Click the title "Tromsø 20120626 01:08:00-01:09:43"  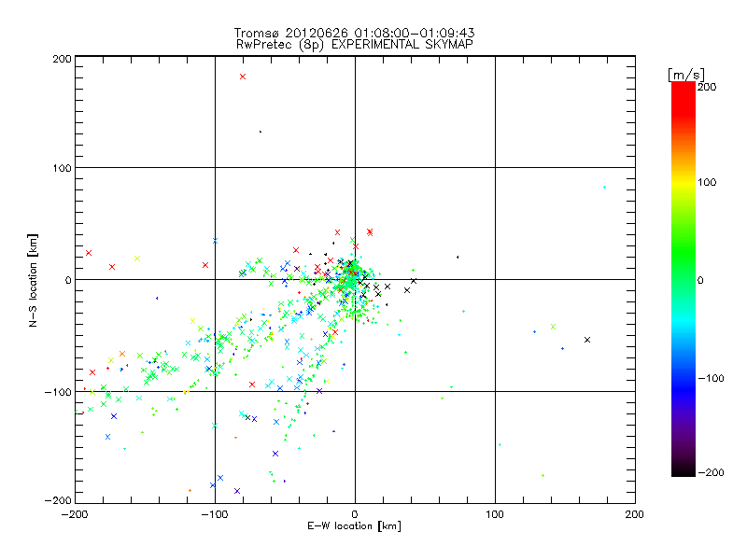tap(355, 33)
